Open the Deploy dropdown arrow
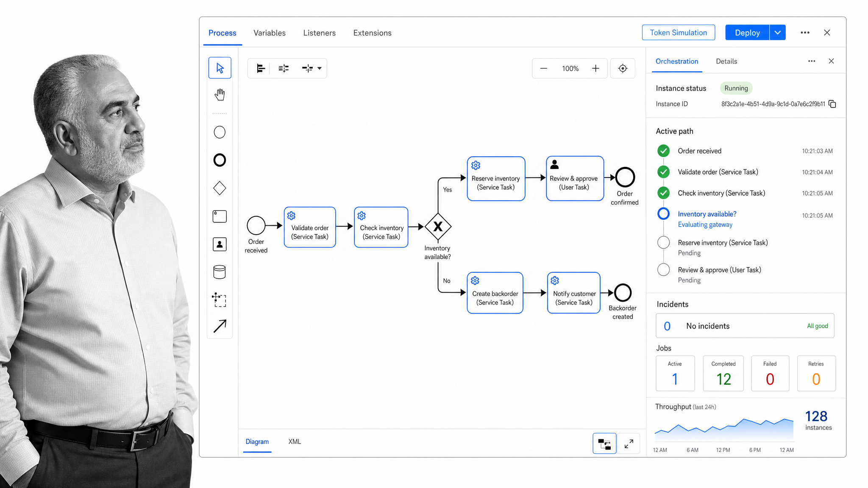 coord(778,33)
